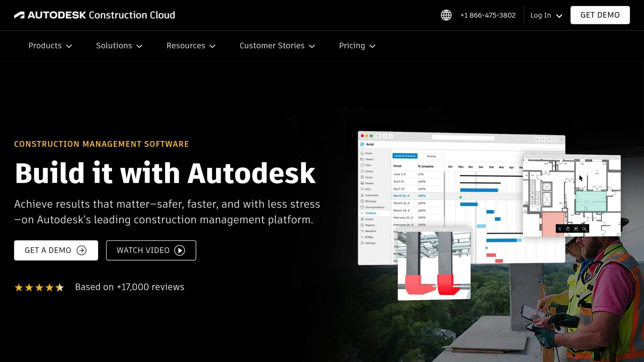Select Correspondence in the Build sidebar
The height and width of the screenshot is (362, 644).
pyautogui.click(x=373, y=207)
